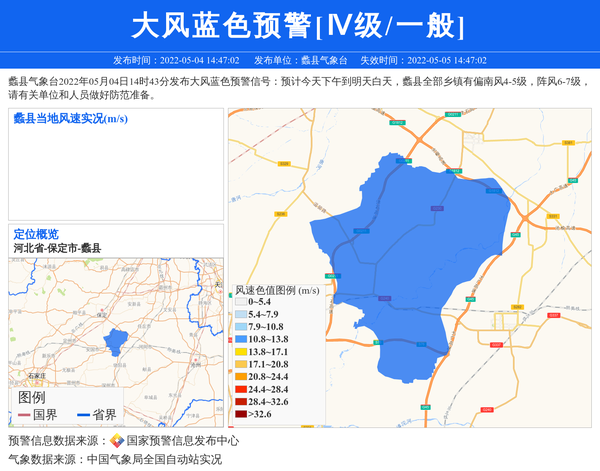Click the 大风蓝色预警 title banner
600x471 pixels.
[299, 25]
